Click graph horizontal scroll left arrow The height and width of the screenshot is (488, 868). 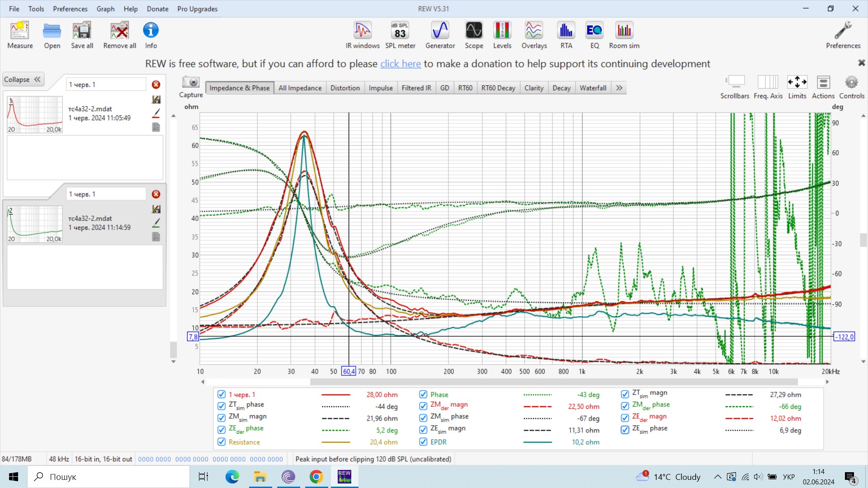coord(203,382)
